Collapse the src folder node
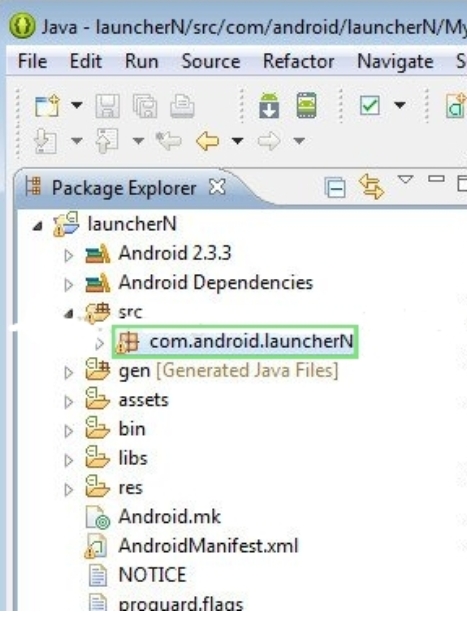This screenshot has width=467, height=617. (69, 314)
